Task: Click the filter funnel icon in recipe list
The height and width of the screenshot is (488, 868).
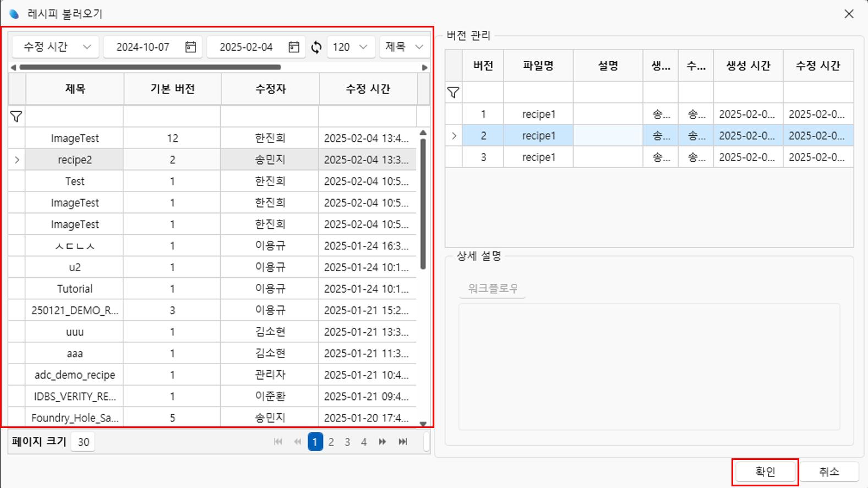Action: pyautogui.click(x=17, y=117)
